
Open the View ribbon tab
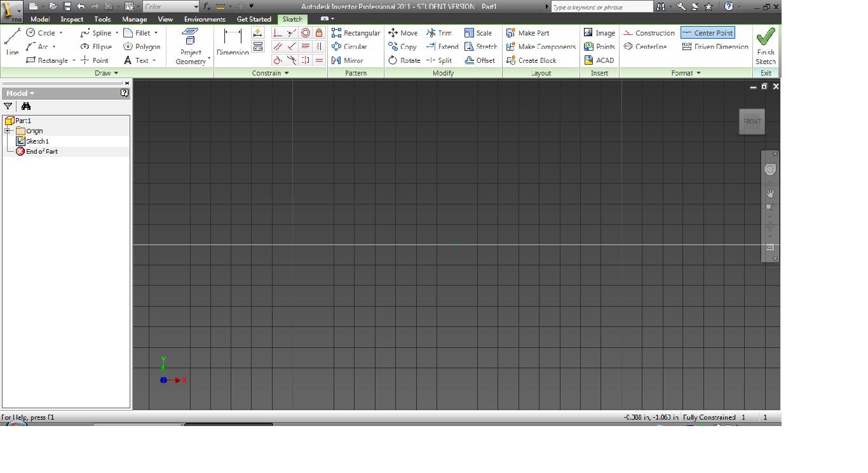pos(165,19)
